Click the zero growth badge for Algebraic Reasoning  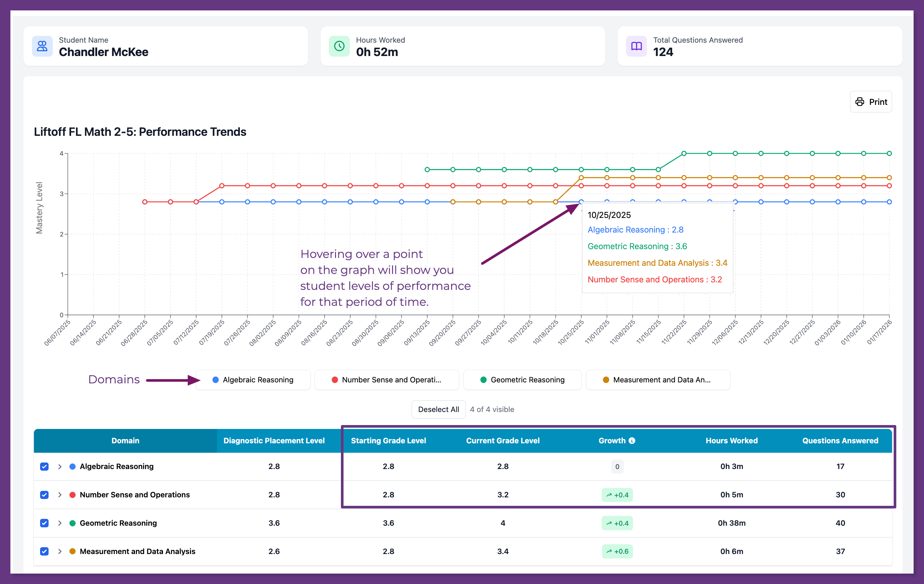coord(617,467)
